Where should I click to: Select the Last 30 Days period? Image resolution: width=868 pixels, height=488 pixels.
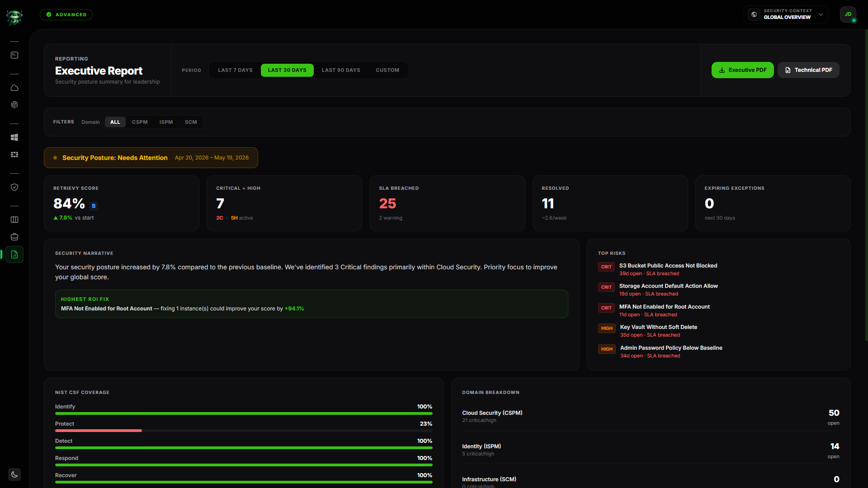[x=287, y=70]
